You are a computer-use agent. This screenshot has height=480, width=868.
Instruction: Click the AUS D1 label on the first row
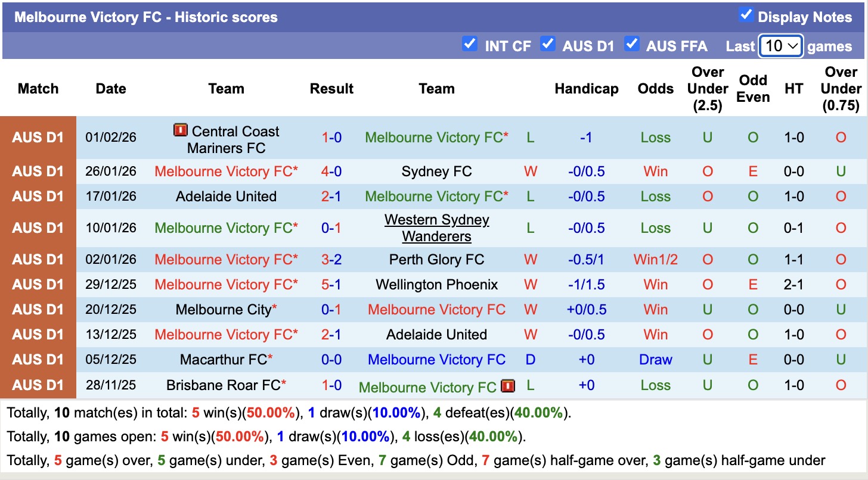(x=38, y=137)
